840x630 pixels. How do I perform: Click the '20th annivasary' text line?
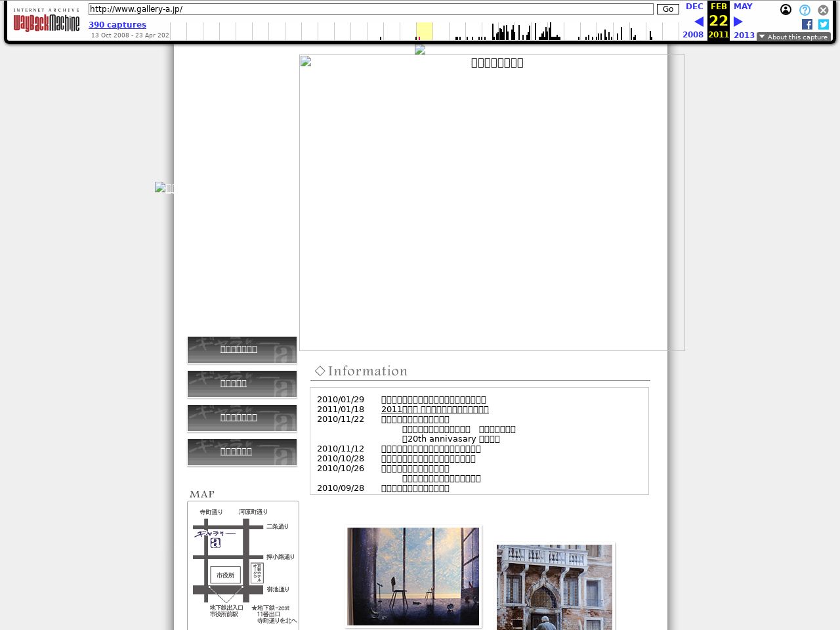pyautogui.click(x=451, y=439)
